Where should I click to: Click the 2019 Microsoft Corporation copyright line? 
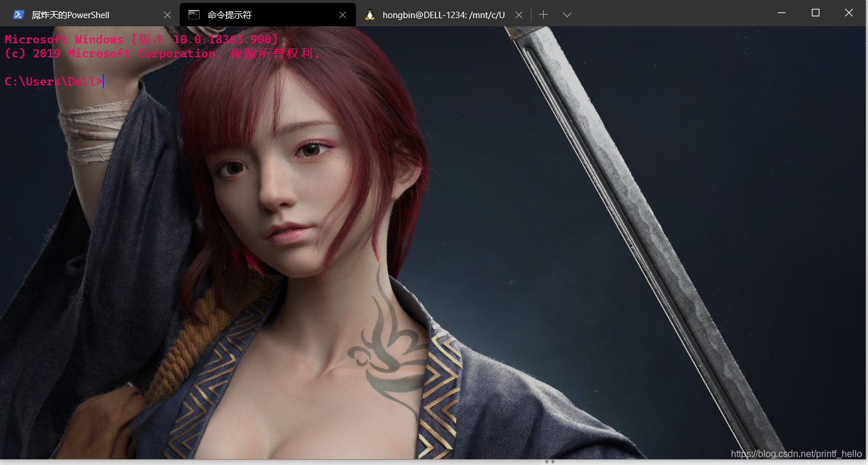(x=163, y=53)
